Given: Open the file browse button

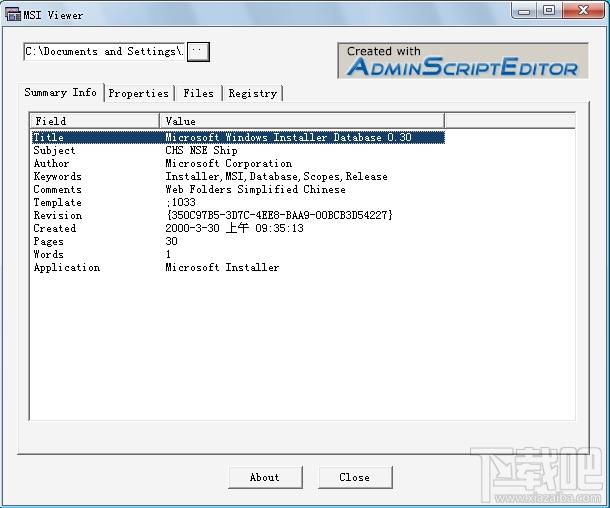Looking at the screenshot, I should click(x=198, y=52).
